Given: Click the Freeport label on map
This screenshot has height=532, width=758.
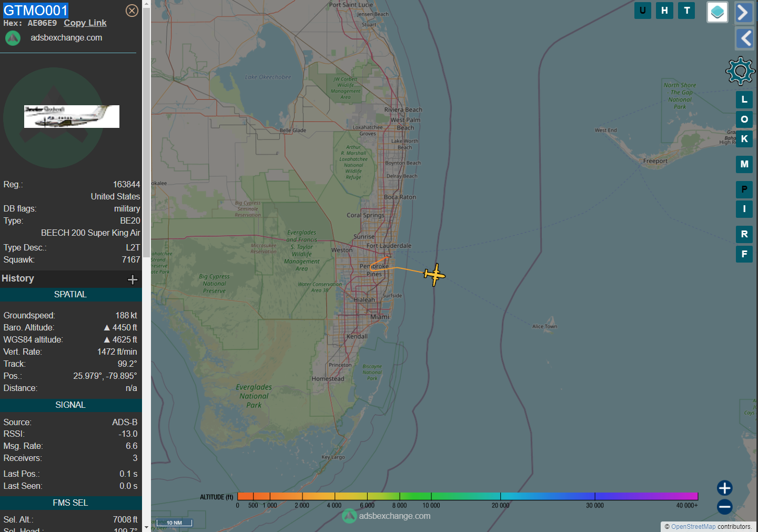Looking at the screenshot, I should 655,161.
